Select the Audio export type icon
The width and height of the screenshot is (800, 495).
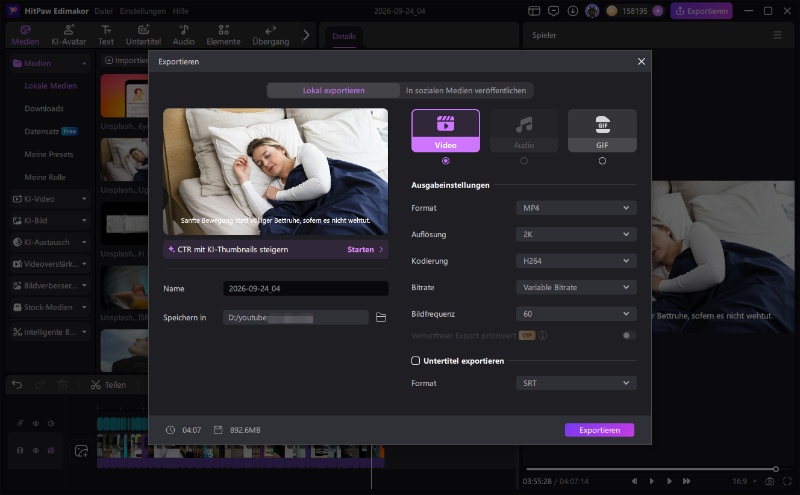tap(523, 130)
